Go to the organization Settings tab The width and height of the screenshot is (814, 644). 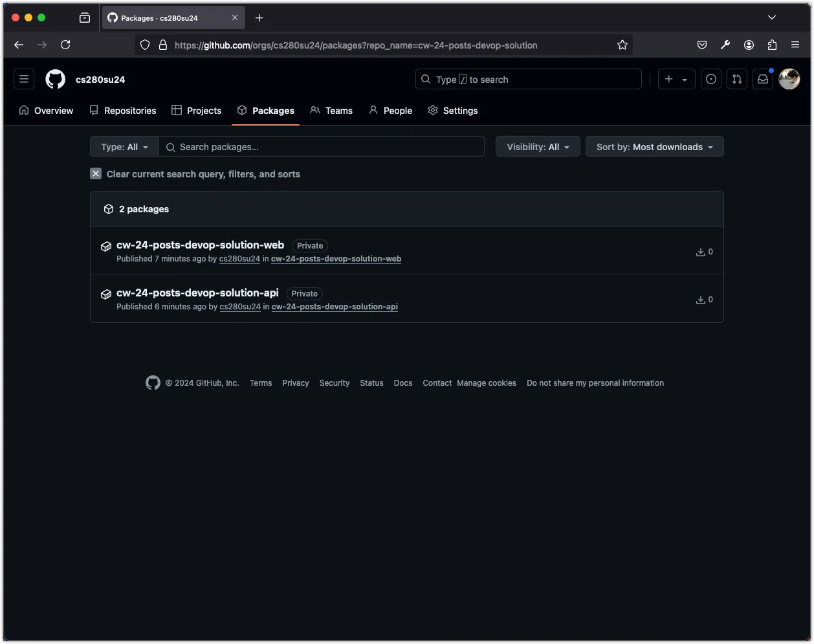[453, 111]
